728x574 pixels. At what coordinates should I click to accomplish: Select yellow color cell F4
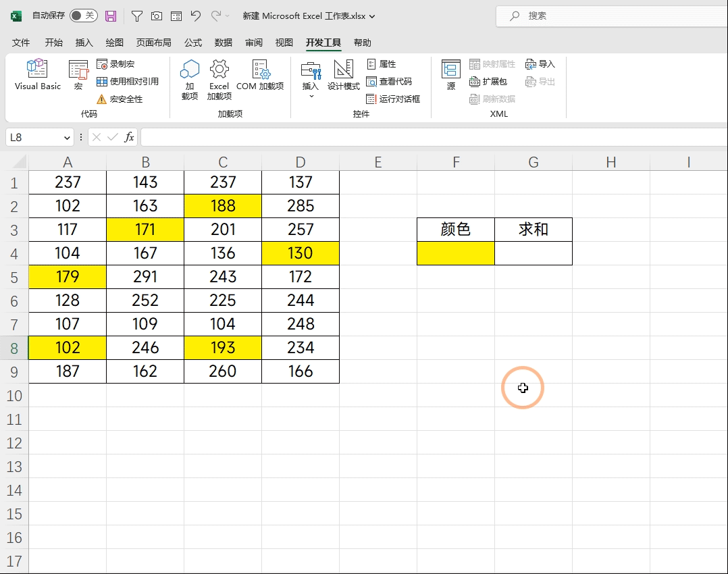pyautogui.click(x=456, y=253)
